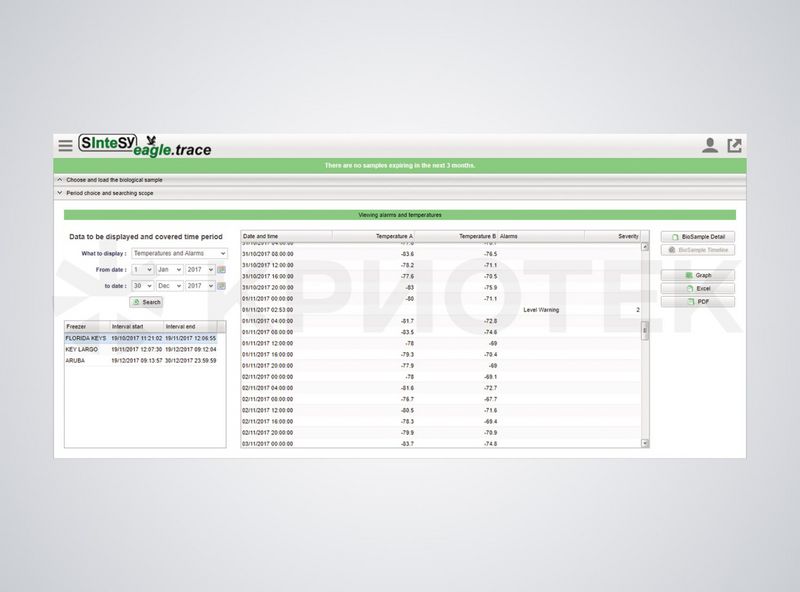Select the KEY LARGO freezer row
The image size is (800, 592).
141,350
